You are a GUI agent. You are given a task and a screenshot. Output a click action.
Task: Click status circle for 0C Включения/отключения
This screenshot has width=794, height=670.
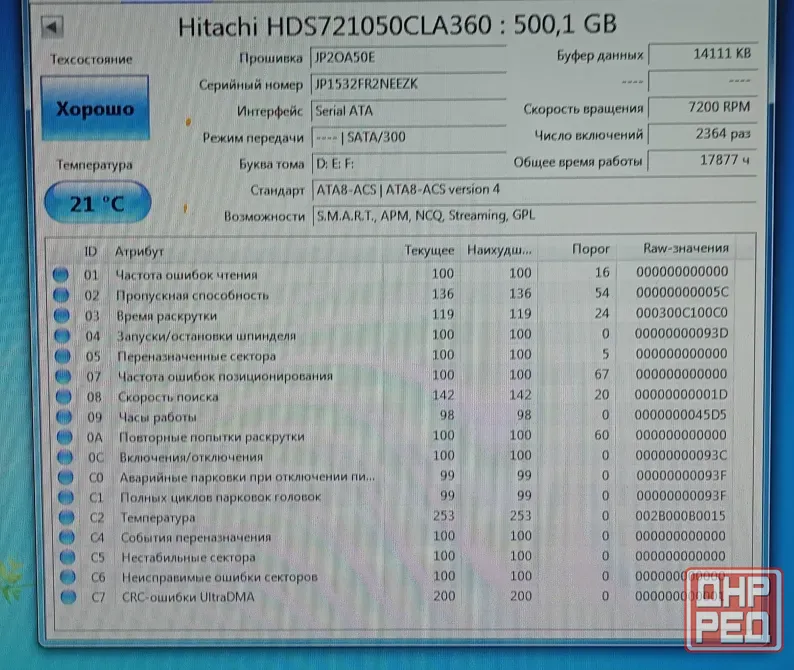click(65, 457)
